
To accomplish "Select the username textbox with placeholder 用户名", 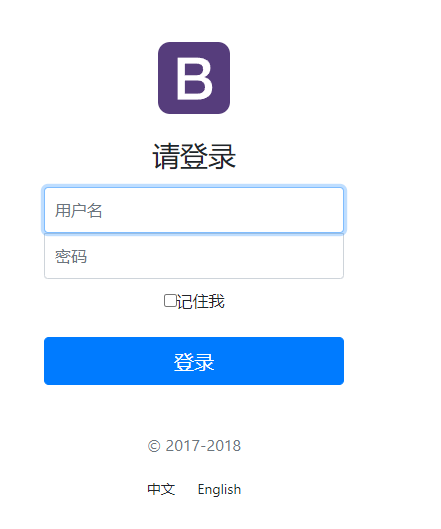I will (194, 210).
